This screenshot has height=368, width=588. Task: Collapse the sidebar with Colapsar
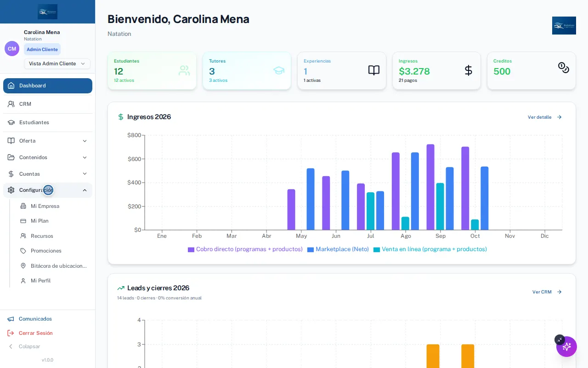coord(24,346)
